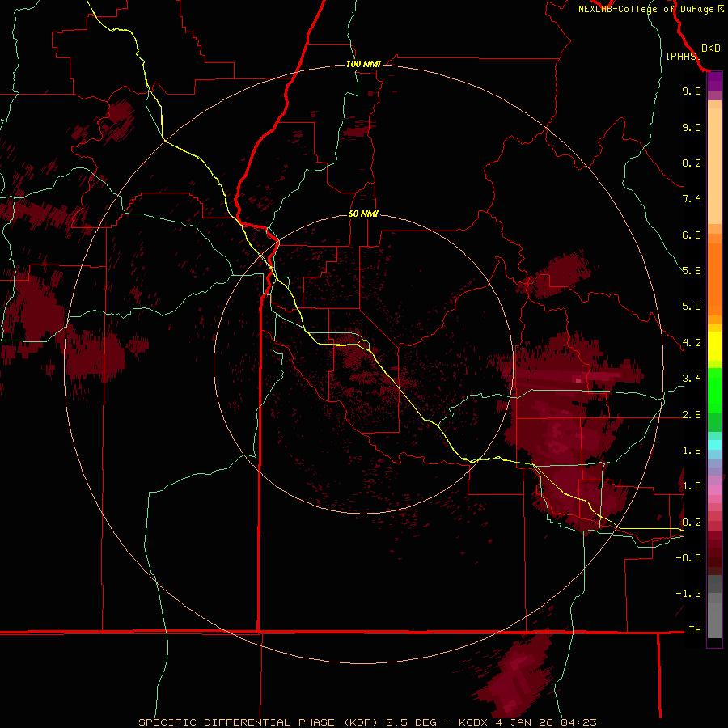
Task: Click the 4.2 legend scale value
Action: (x=692, y=343)
